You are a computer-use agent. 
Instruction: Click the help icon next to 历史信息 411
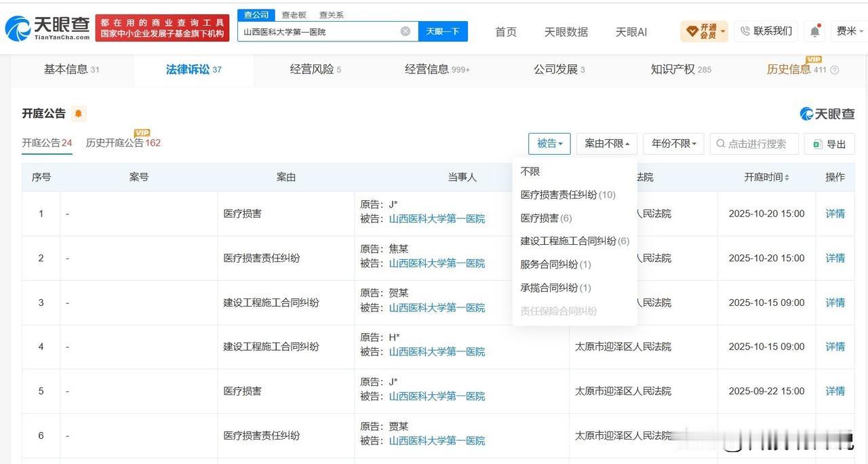coord(835,70)
